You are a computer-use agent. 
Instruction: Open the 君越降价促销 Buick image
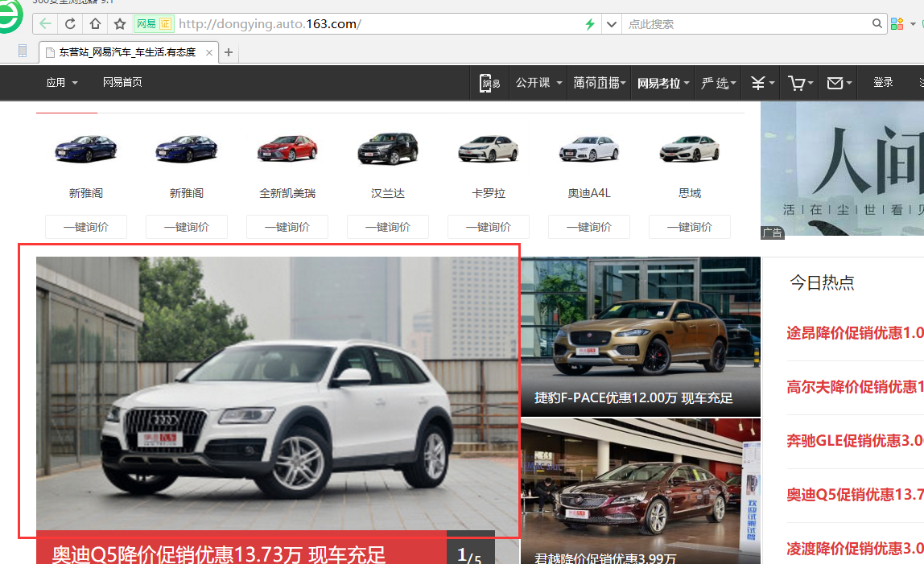click(x=641, y=491)
